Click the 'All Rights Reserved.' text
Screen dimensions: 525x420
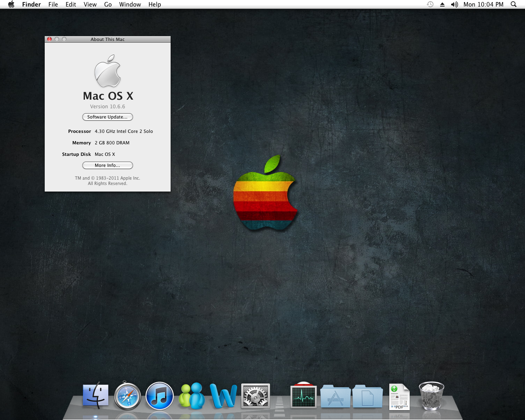coord(107,183)
